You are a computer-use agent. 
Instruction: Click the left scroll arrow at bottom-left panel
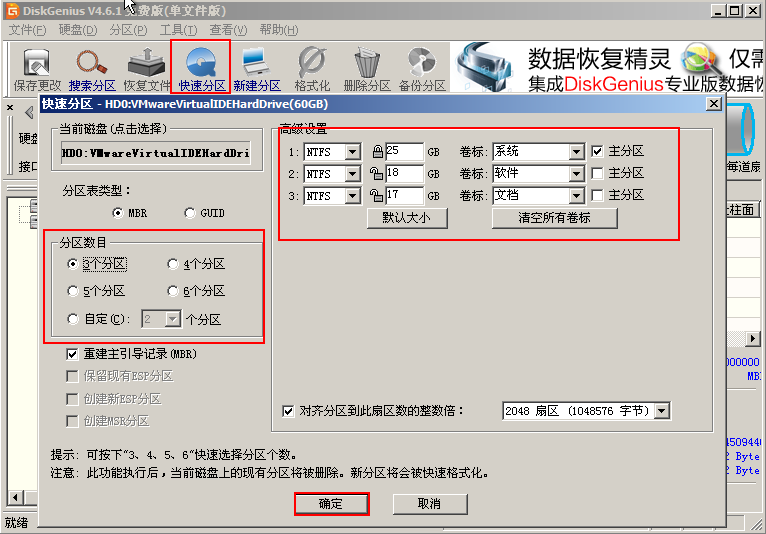click(15, 497)
